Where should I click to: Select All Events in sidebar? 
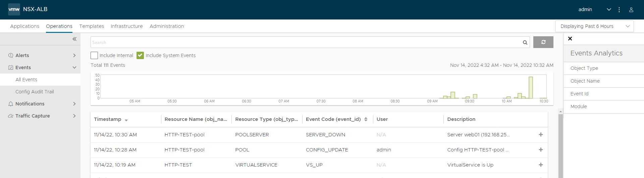pos(40,80)
